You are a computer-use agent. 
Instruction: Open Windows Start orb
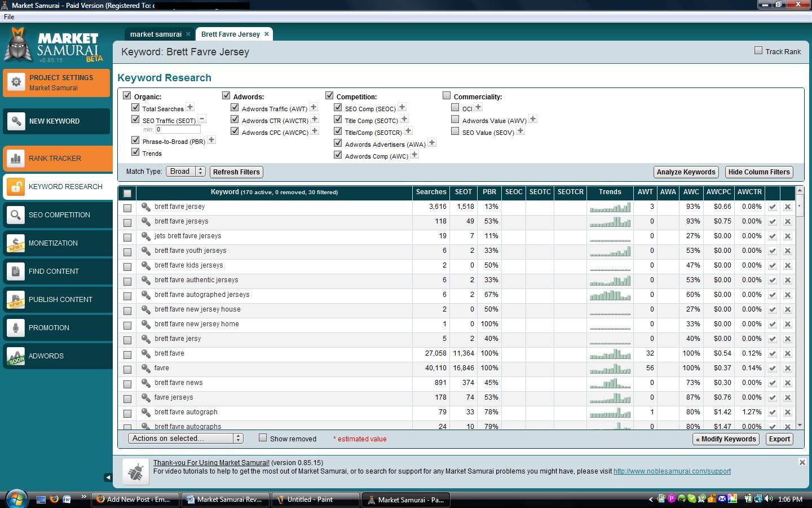pos(16,499)
